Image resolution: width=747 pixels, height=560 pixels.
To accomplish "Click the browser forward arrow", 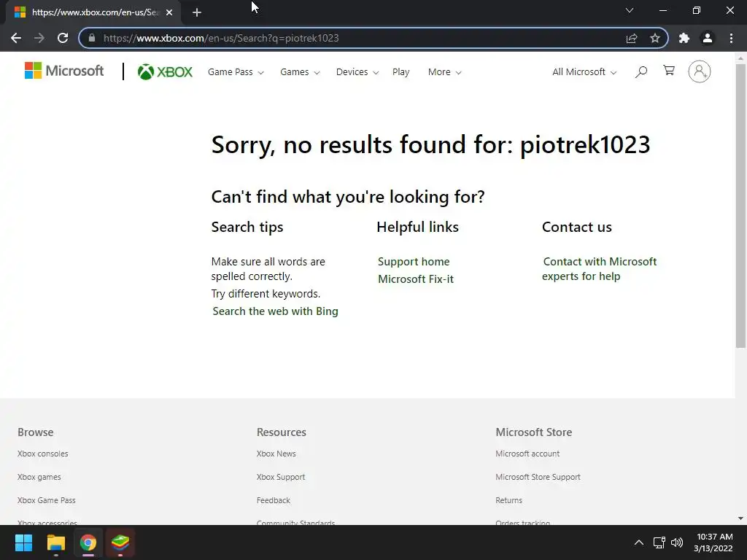I will [39, 38].
